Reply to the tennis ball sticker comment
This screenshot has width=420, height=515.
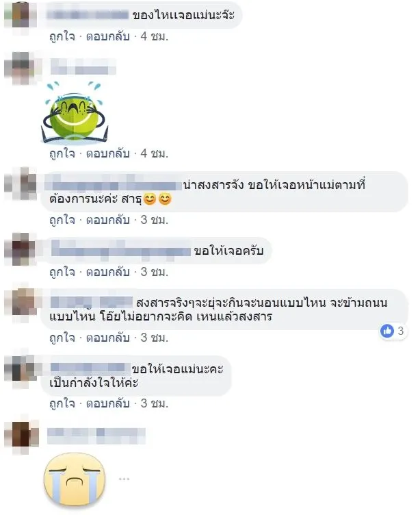pyautogui.click(x=108, y=153)
